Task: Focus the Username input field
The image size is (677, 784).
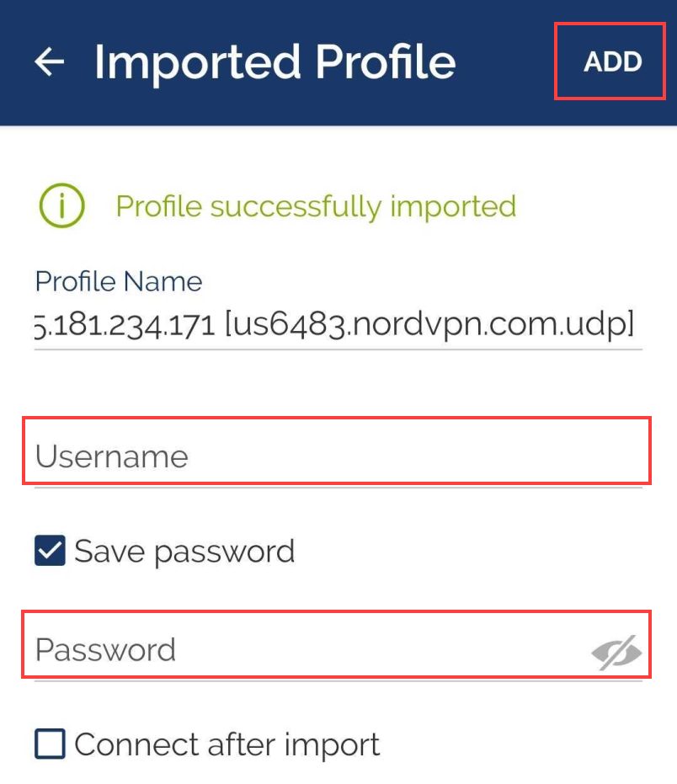Action: point(337,456)
